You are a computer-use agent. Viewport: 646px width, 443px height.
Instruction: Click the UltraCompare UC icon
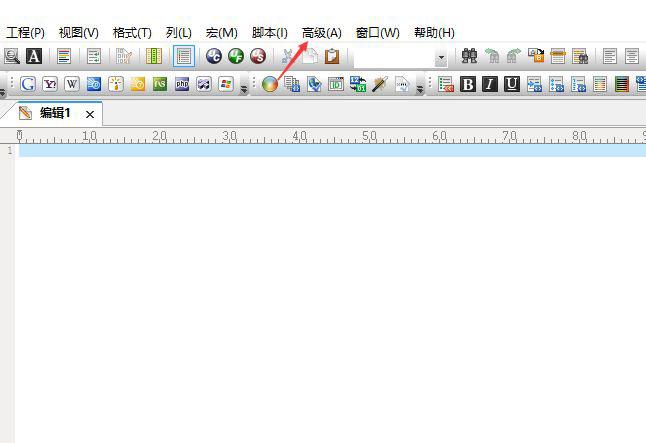tap(357, 85)
